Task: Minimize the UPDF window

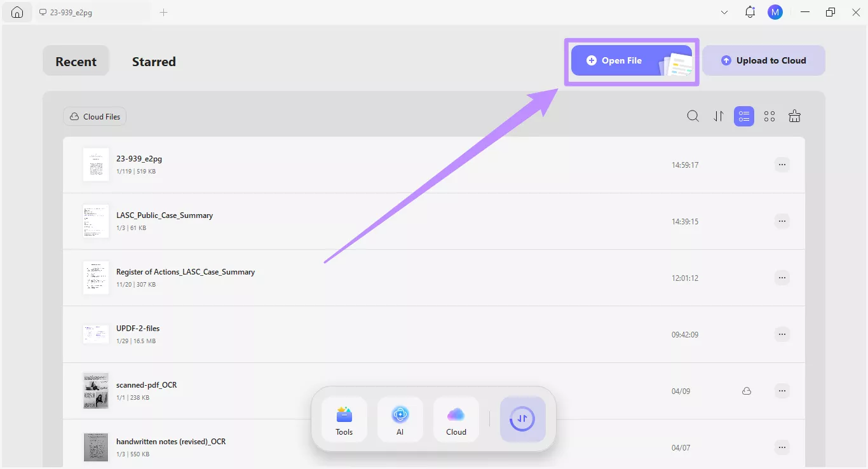Action: pos(806,12)
